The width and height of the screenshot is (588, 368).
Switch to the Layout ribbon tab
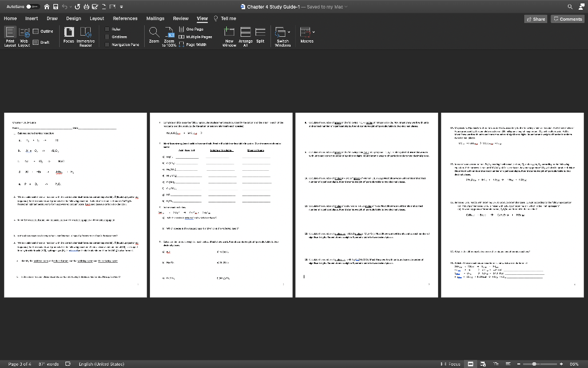click(x=96, y=18)
